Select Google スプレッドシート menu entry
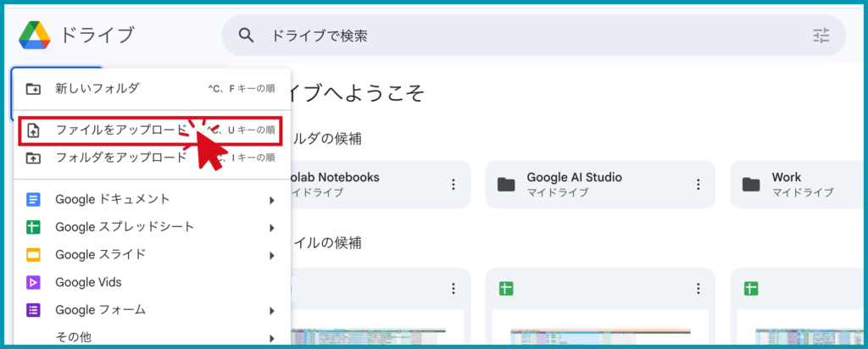The width and height of the screenshot is (868, 349). [x=152, y=227]
